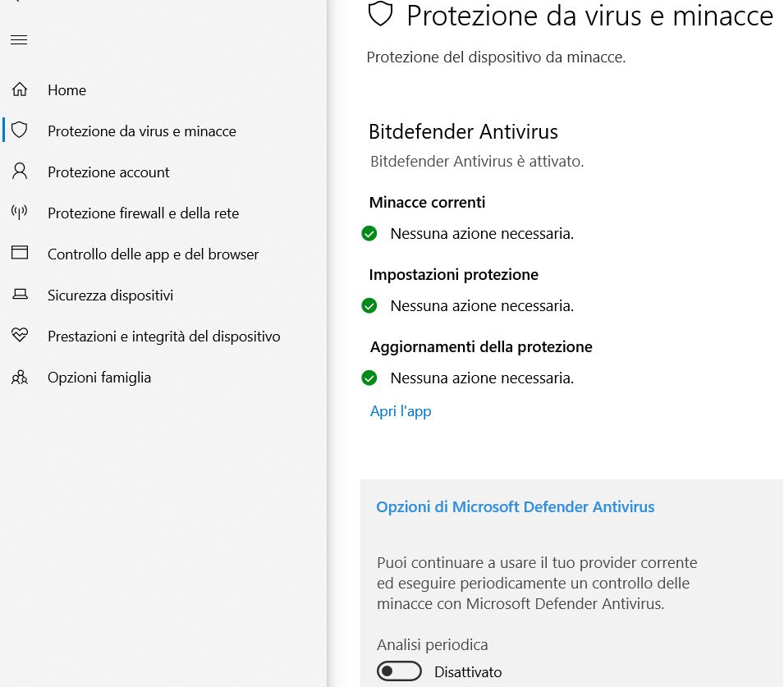784x687 pixels.
Task: Toggle the hamburger menu at top left
Action: point(18,39)
